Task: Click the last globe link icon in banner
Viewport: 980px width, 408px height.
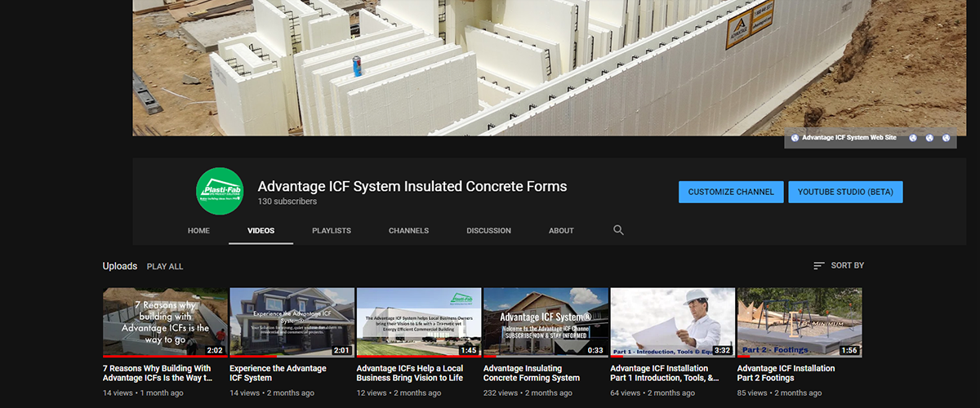Action: pos(946,138)
